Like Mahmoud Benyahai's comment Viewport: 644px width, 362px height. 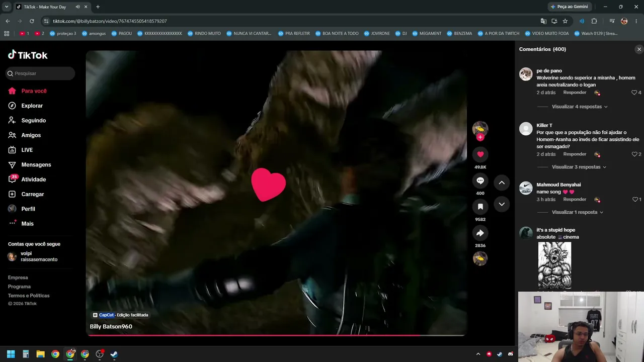(x=635, y=200)
